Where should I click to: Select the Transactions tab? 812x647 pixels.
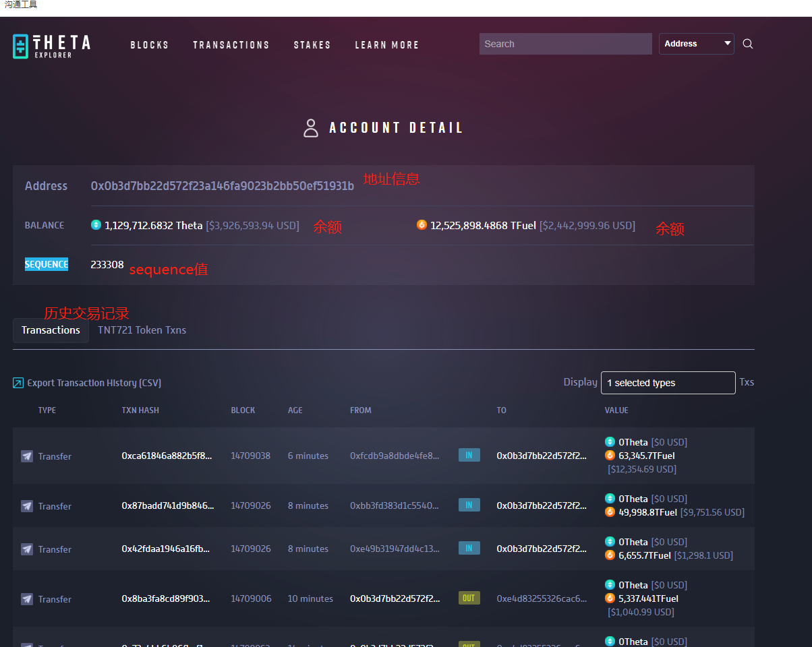point(51,330)
